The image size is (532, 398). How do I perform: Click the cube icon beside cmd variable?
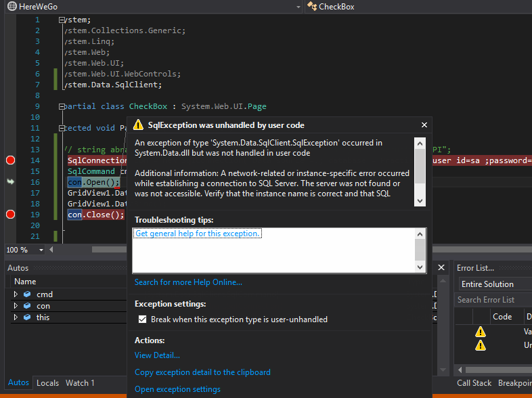[27, 294]
